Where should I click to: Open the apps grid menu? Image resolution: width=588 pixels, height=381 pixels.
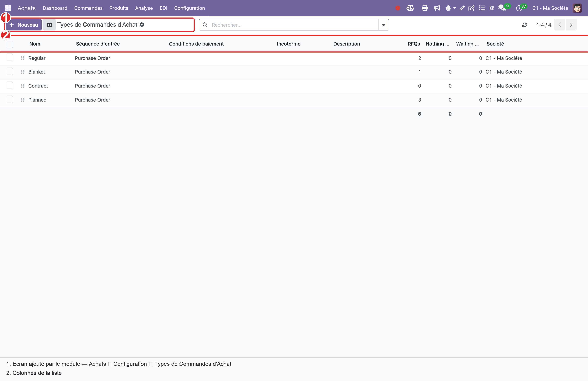8,8
